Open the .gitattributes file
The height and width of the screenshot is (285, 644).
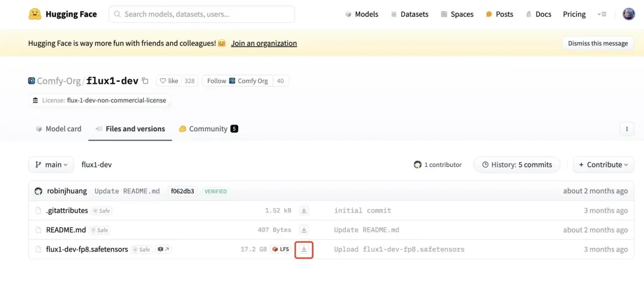(67, 210)
